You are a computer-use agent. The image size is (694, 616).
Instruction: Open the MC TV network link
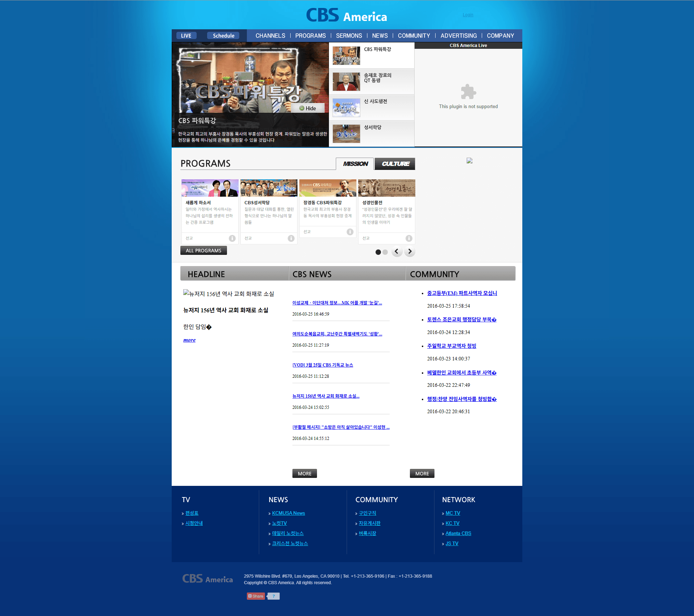pyautogui.click(x=453, y=513)
